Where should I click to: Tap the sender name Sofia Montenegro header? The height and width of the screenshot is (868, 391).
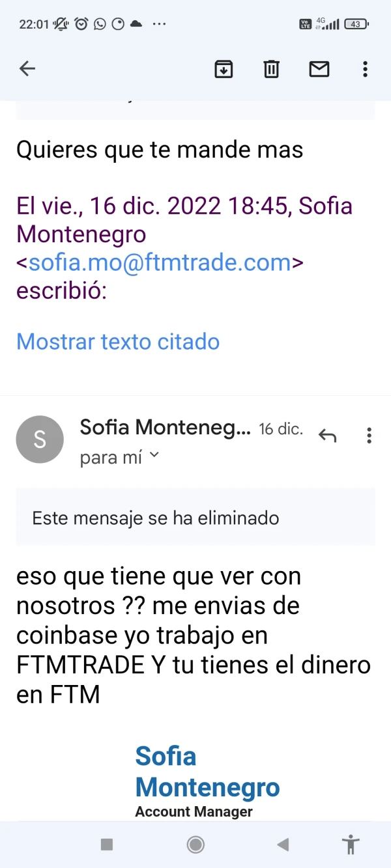(x=165, y=428)
